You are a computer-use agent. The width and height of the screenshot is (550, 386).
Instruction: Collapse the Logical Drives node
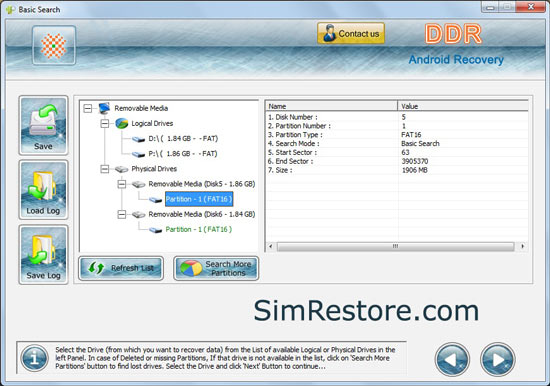[105, 124]
